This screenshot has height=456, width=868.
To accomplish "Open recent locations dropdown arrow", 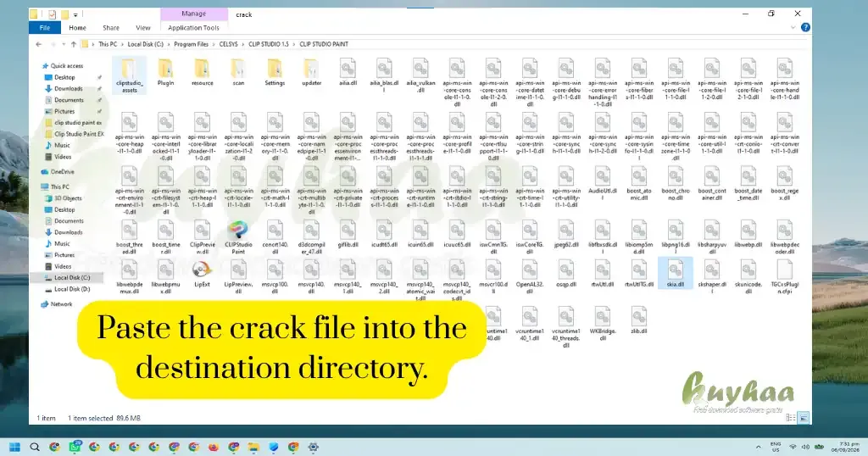I will (x=64, y=44).
